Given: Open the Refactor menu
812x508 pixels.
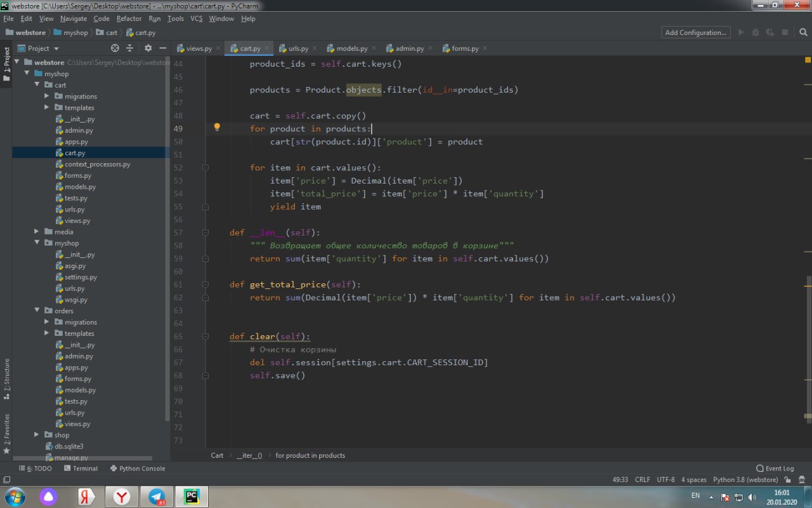Looking at the screenshot, I should [129, 18].
